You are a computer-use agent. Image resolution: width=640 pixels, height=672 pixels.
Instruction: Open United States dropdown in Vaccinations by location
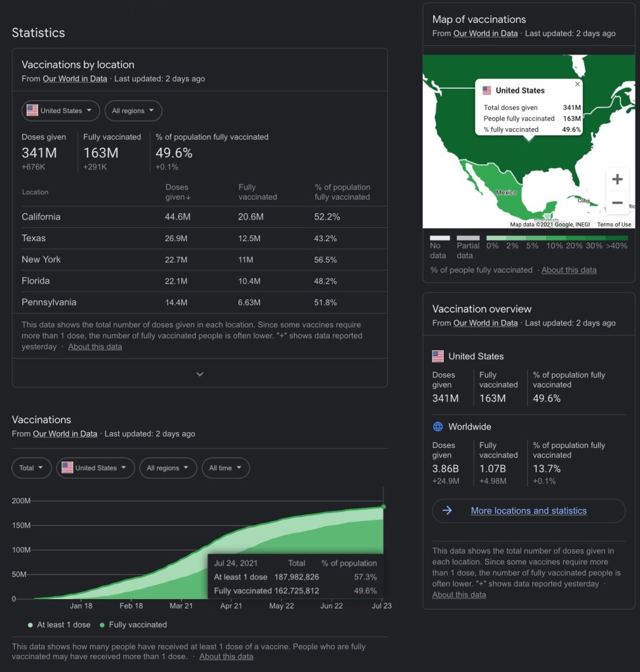point(60,111)
